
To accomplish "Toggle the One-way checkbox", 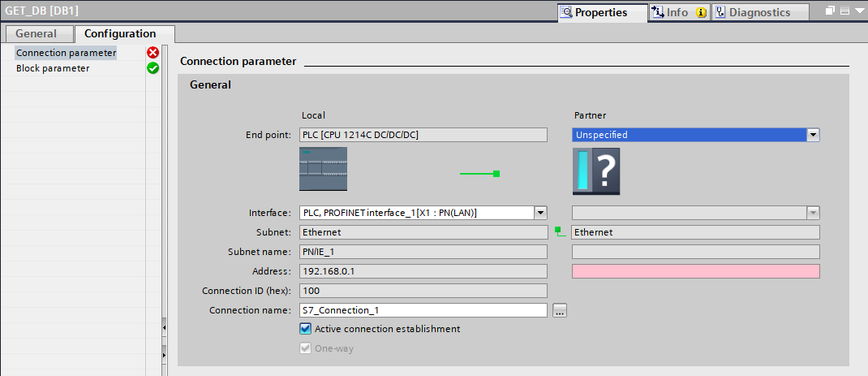I will (305, 348).
